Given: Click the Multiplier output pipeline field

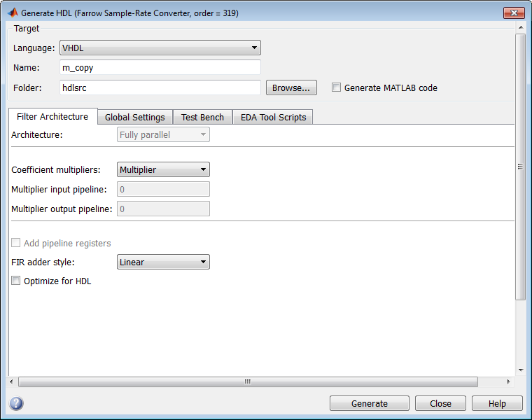Looking at the screenshot, I should [163, 209].
